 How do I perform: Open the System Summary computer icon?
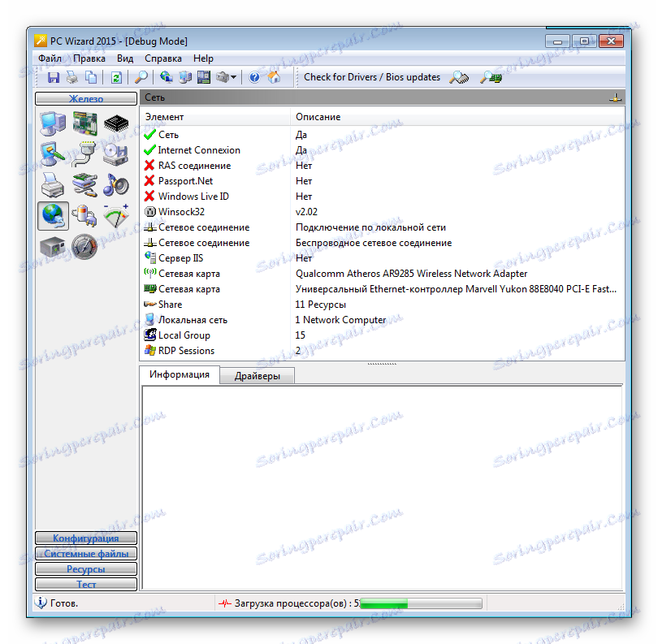53,123
